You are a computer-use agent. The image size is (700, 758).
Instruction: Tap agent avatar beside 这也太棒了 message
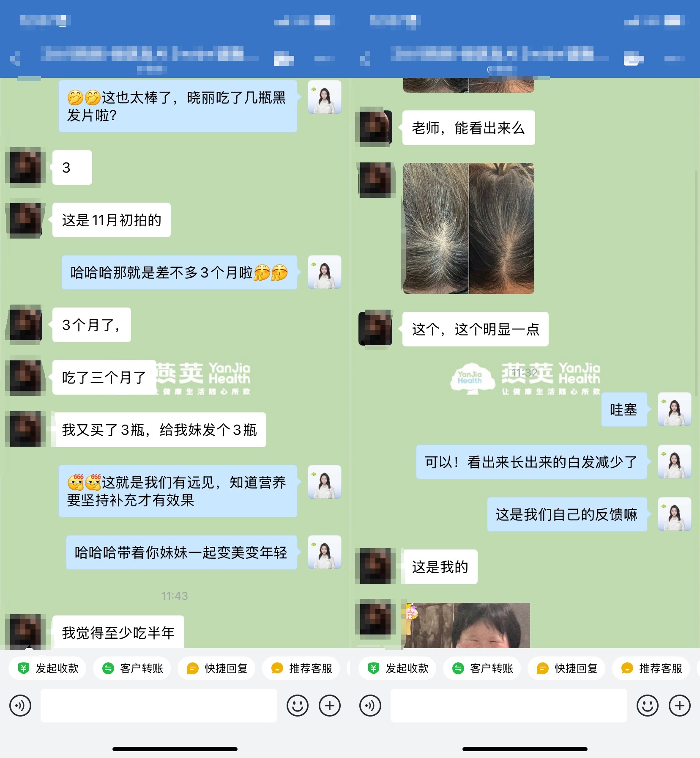[325, 97]
